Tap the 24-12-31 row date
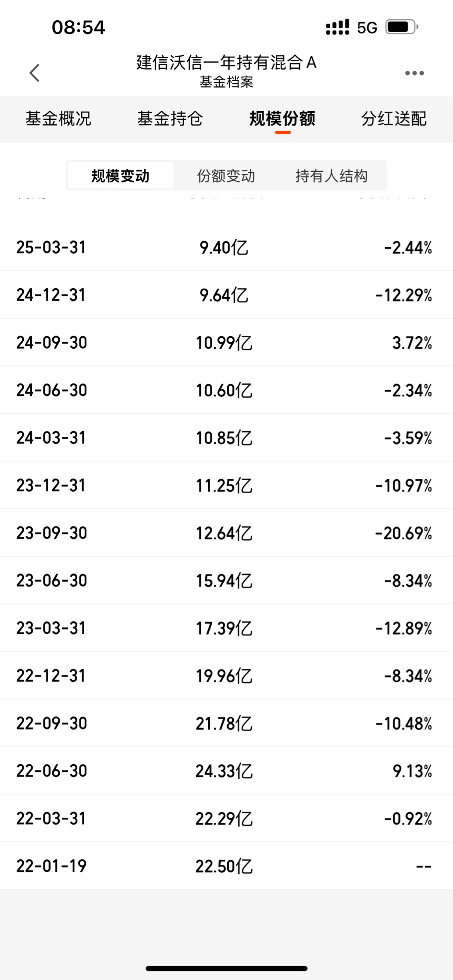Screen dimensions: 453x980 51,295
